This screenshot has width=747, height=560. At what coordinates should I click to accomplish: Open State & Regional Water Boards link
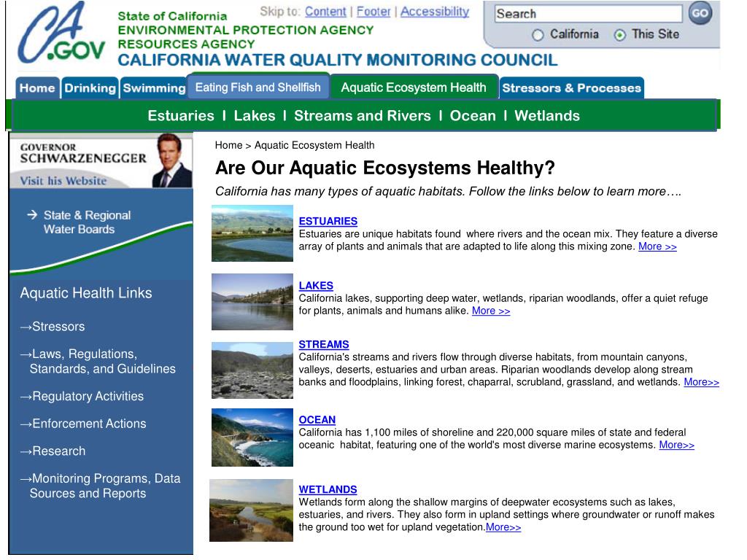88,222
